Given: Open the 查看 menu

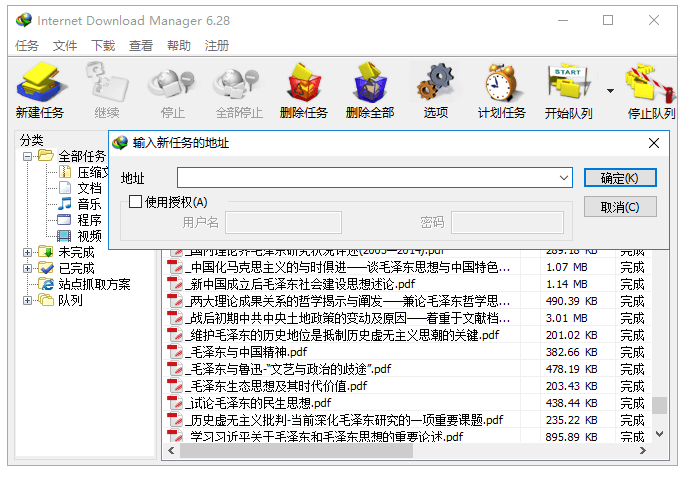Looking at the screenshot, I should tap(141, 45).
